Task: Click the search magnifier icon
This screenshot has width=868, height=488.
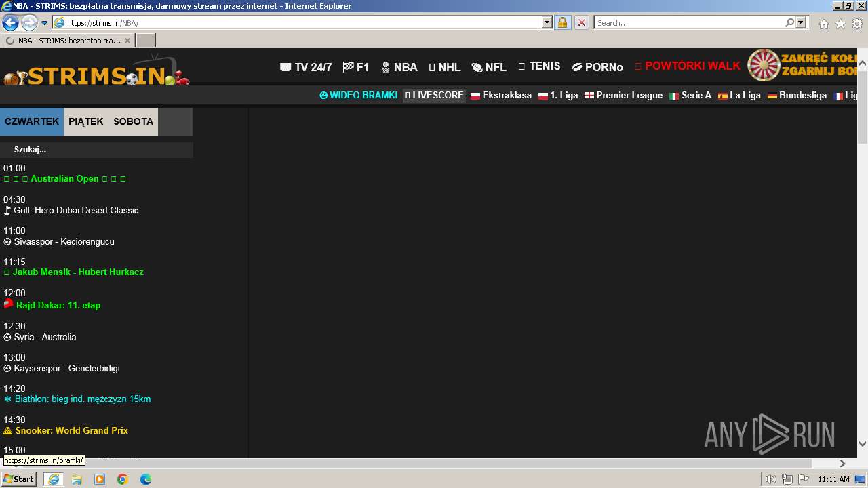Action: click(x=789, y=22)
